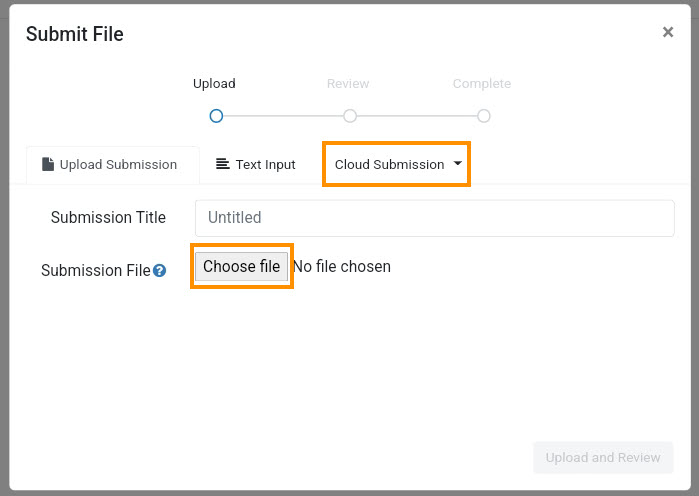
Task: Click the No file chosen text
Action: click(x=342, y=266)
